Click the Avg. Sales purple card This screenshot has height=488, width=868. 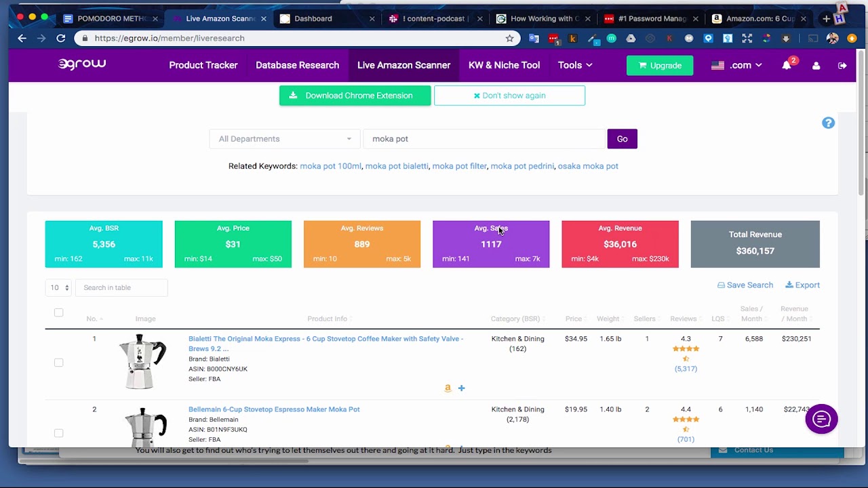[491, 244]
